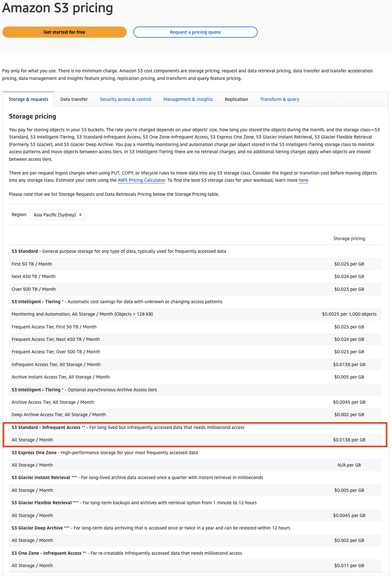Select the Storage & requests tab
392x576 pixels.
28,99
